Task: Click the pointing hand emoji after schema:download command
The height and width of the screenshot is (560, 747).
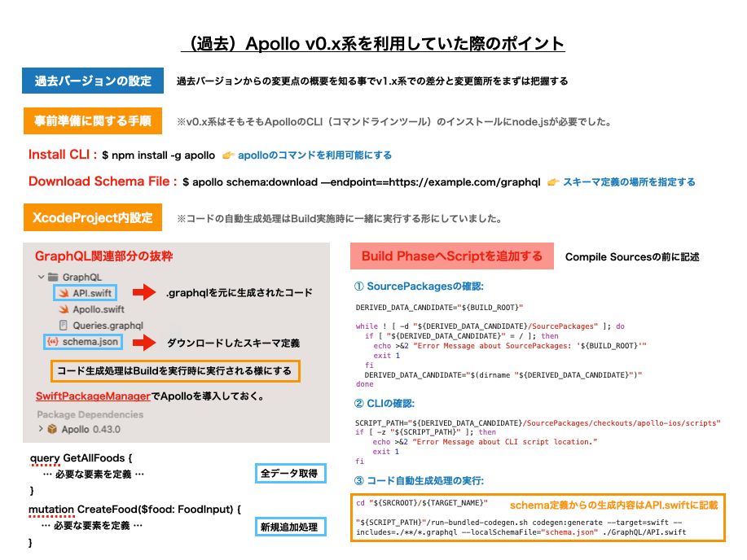Action: point(553,182)
